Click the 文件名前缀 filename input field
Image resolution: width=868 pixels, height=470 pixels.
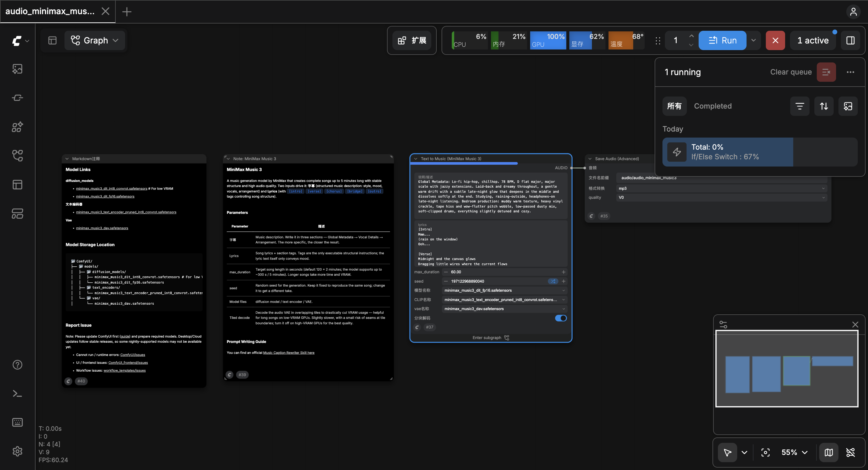pyautogui.click(x=722, y=178)
